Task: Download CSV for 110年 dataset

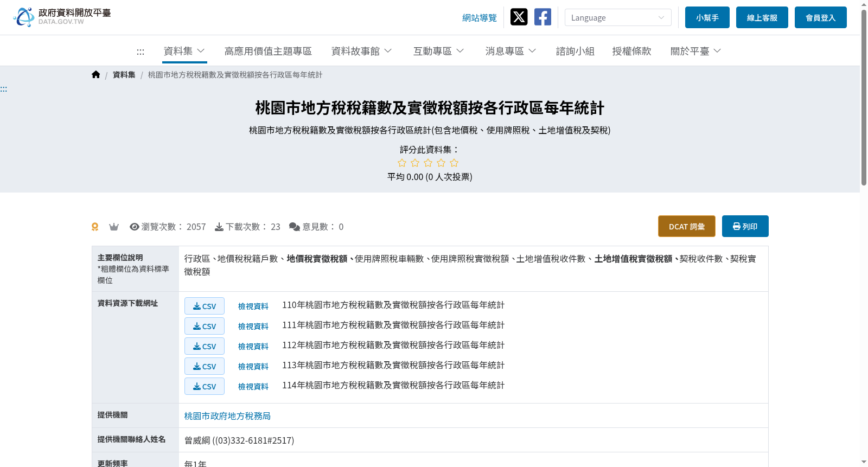Action: [x=205, y=306]
